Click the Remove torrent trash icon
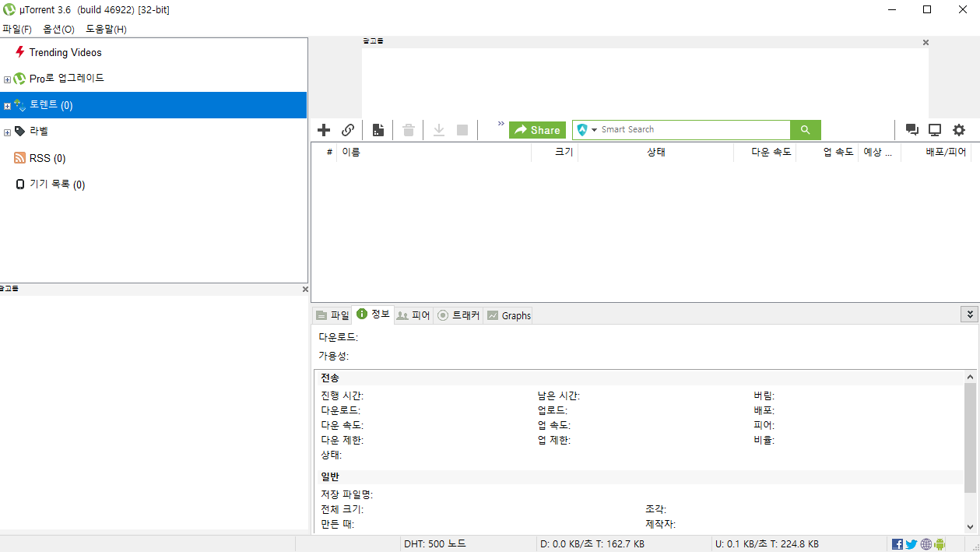The width and height of the screenshot is (980, 552). (x=409, y=130)
